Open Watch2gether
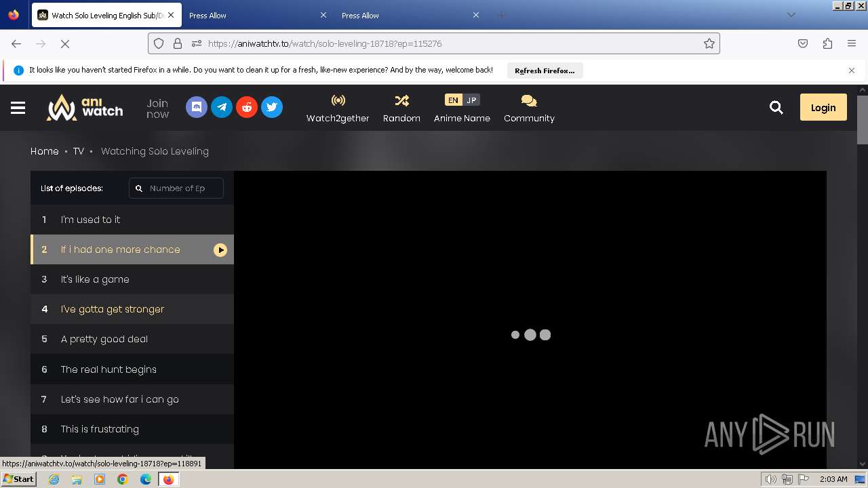 point(338,108)
